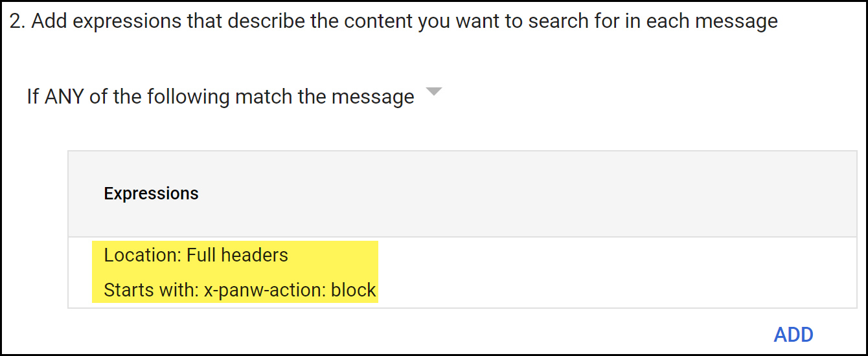
Task: Click "If ANY of the following" selector text
Action: click(x=130, y=97)
